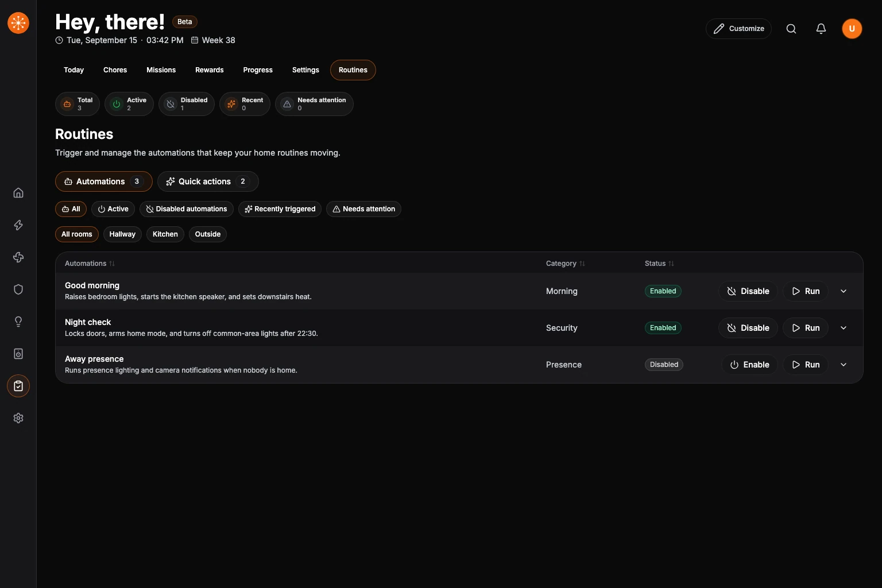This screenshot has height=588, width=882.
Task: Switch to the Today tab
Action: click(x=73, y=70)
